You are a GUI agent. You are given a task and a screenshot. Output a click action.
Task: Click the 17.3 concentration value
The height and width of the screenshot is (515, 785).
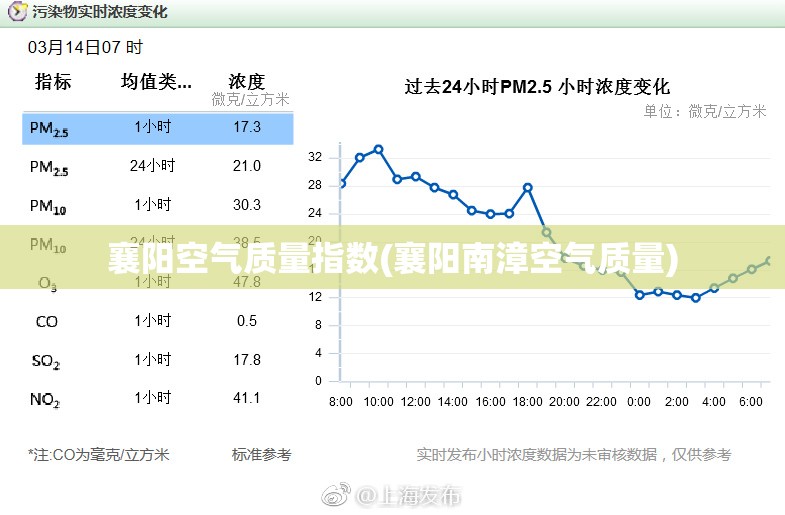(247, 127)
